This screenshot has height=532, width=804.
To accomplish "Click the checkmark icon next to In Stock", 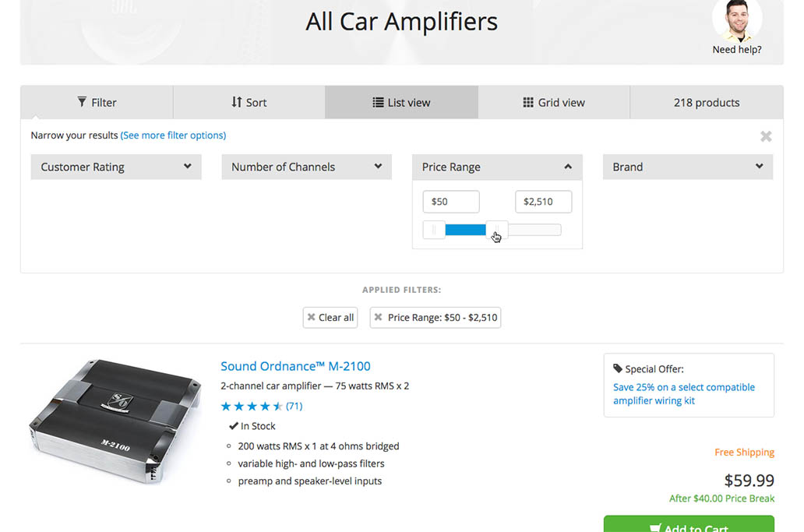I will click(234, 425).
